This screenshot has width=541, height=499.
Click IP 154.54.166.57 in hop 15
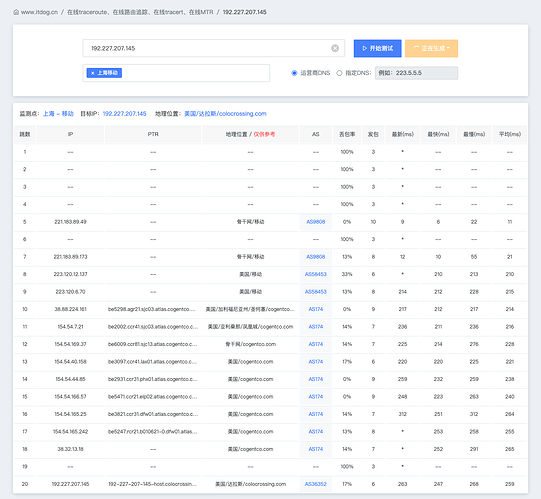tap(70, 397)
